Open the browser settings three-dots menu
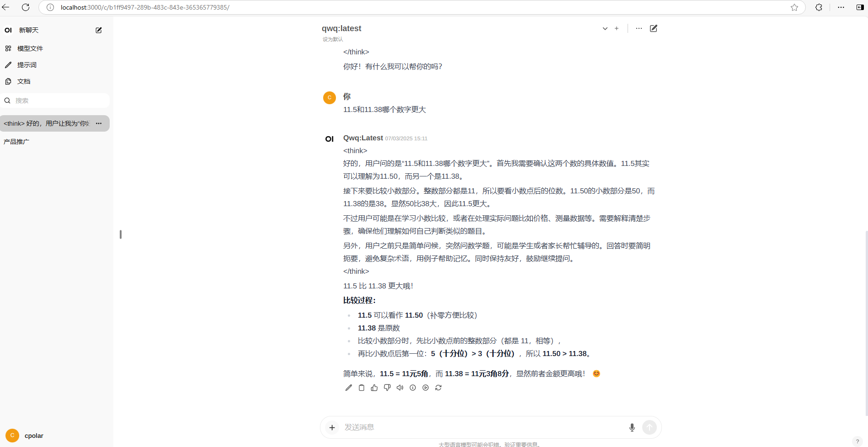 coord(841,7)
